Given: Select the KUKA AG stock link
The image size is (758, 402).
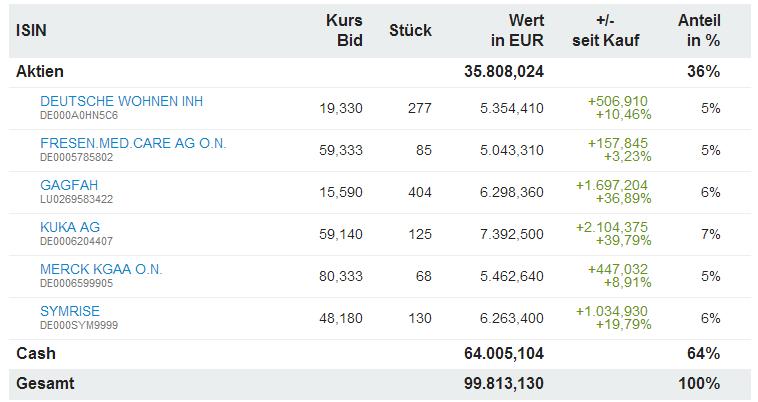Looking at the screenshot, I should click(x=70, y=227).
